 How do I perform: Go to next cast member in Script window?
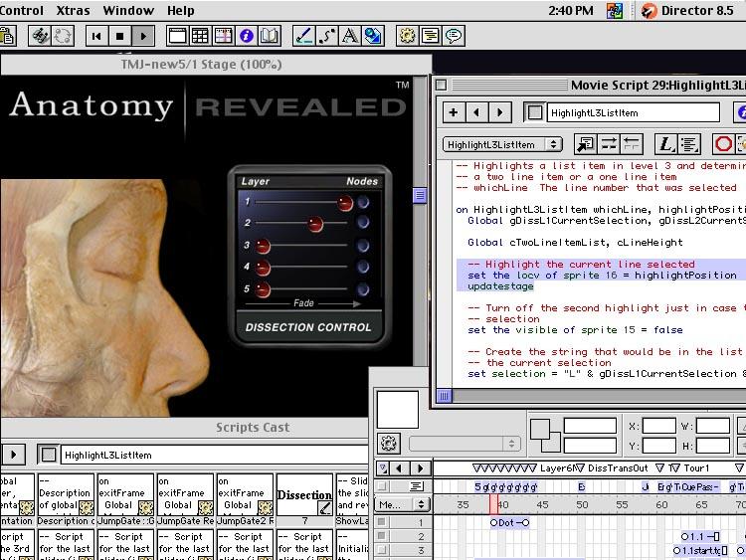(x=499, y=112)
